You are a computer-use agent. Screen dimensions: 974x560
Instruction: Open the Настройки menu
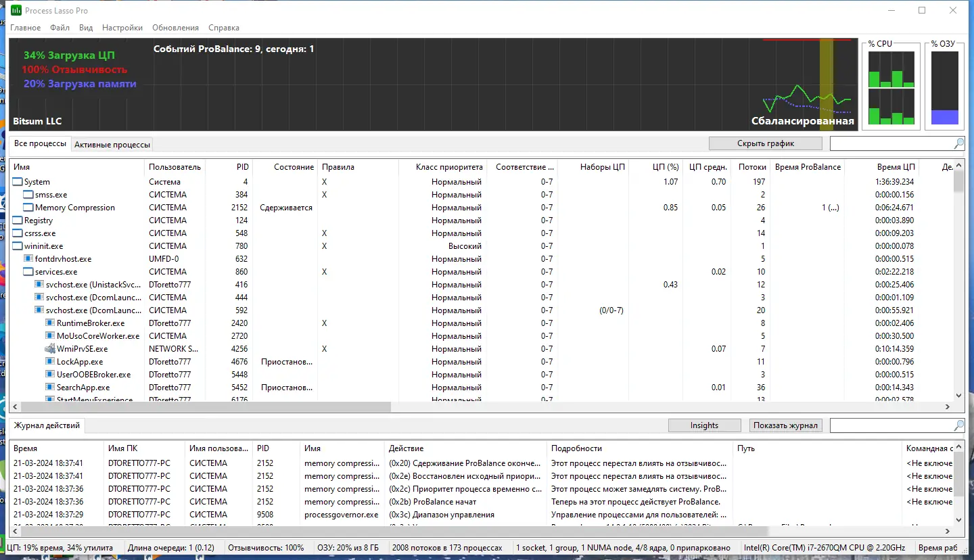[x=122, y=28]
